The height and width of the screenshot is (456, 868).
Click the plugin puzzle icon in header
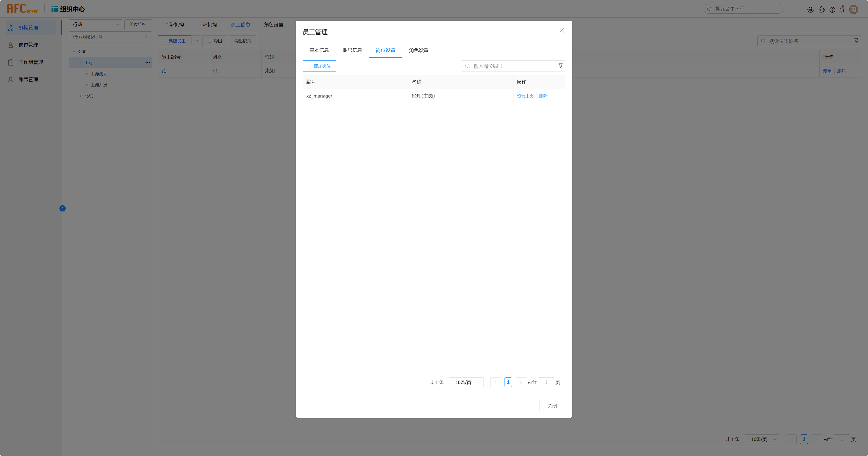coord(822,9)
